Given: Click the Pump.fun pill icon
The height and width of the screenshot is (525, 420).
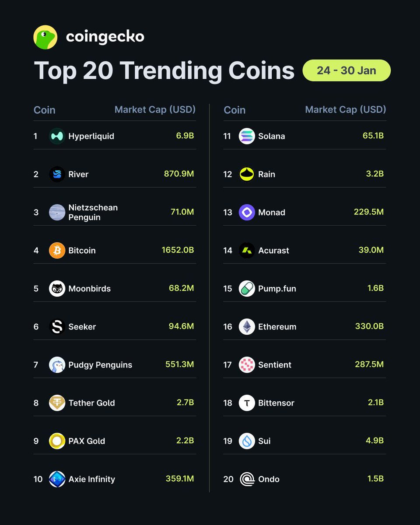Looking at the screenshot, I should [247, 288].
